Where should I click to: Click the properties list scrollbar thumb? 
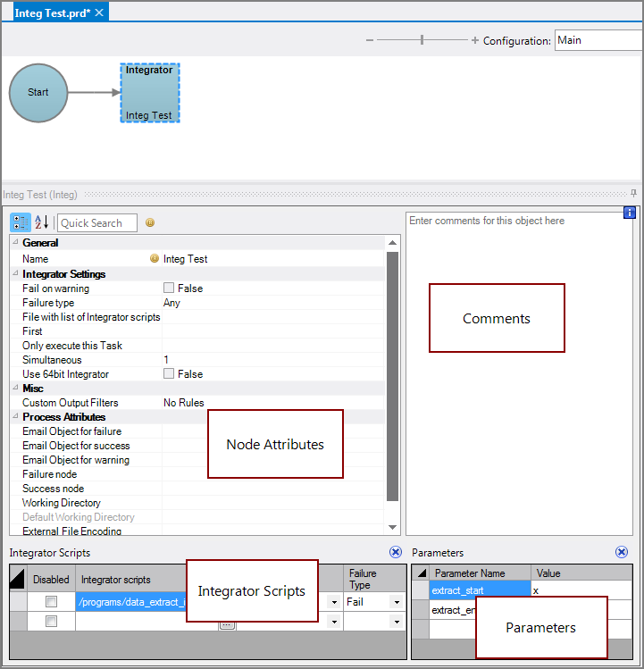coord(392,376)
